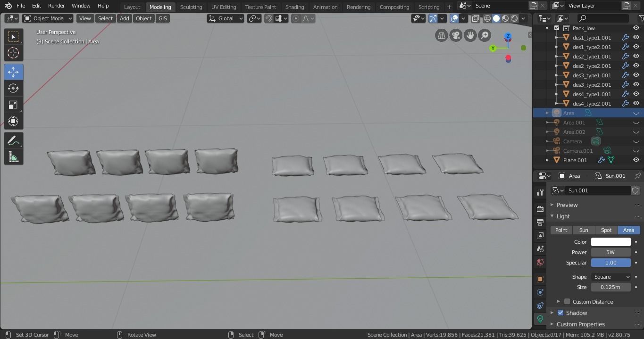Hide des4_type2.001 with eye icon

(x=636, y=104)
